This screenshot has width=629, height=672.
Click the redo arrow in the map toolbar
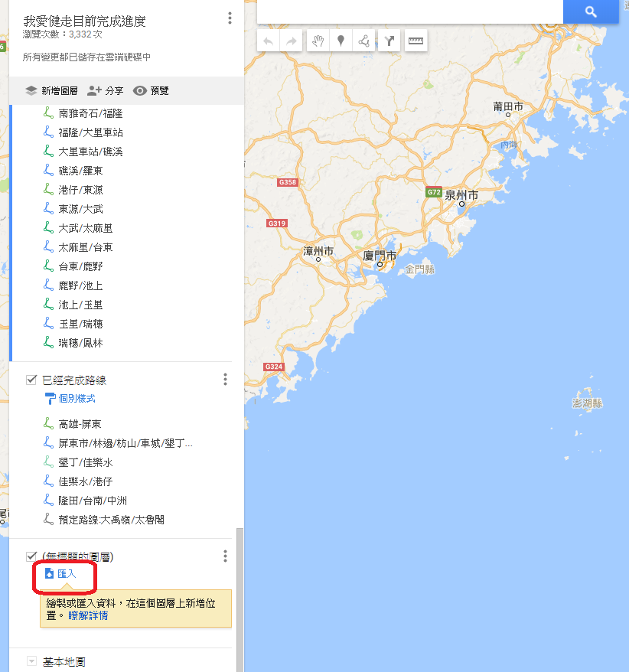tap(291, 41)
